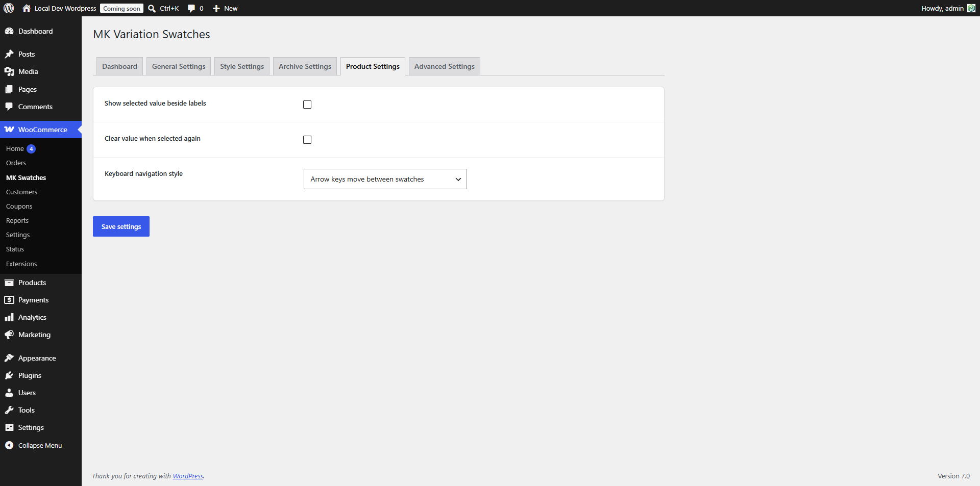Image resolution: width=980 pixels, height=486 pixels.
Task: Open Customers submenu item
Action: (x=21, y=192)
